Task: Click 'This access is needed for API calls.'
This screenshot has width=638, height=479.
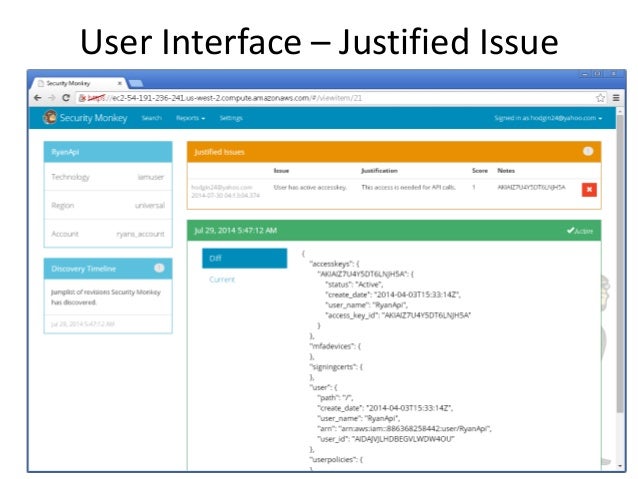Action: tap(409, 187)
